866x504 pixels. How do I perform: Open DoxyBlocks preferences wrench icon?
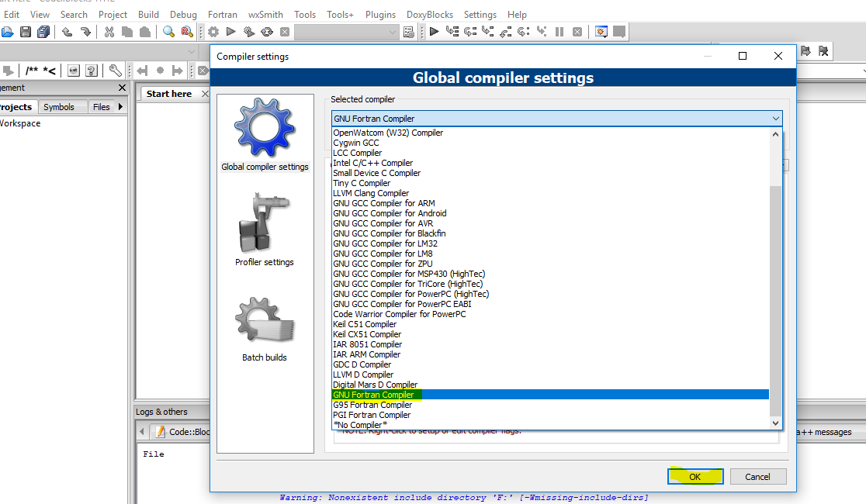point(115,71)
